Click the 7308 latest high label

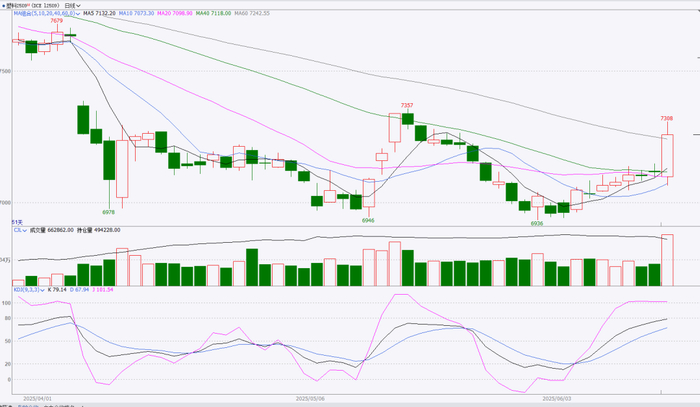click(x=667, y=119)
